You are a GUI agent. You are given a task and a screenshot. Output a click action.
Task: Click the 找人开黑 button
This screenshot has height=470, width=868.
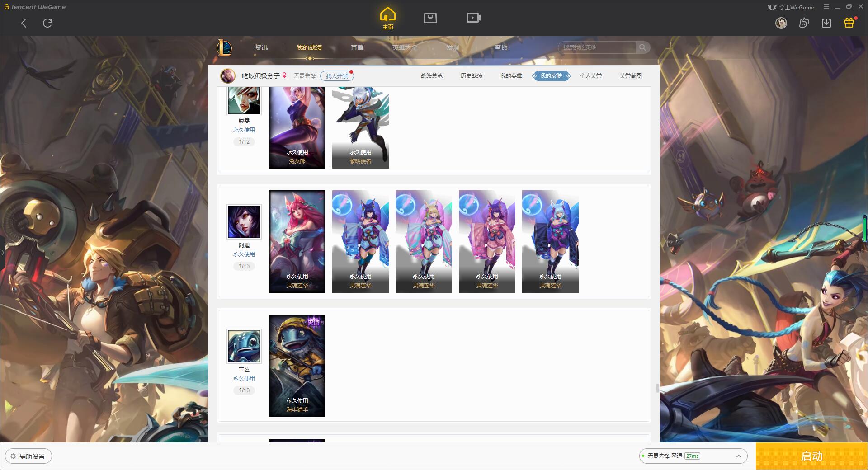point(337,76)
